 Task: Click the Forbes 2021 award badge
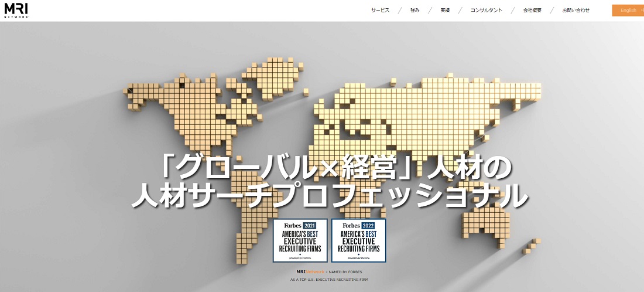point(300,240)
